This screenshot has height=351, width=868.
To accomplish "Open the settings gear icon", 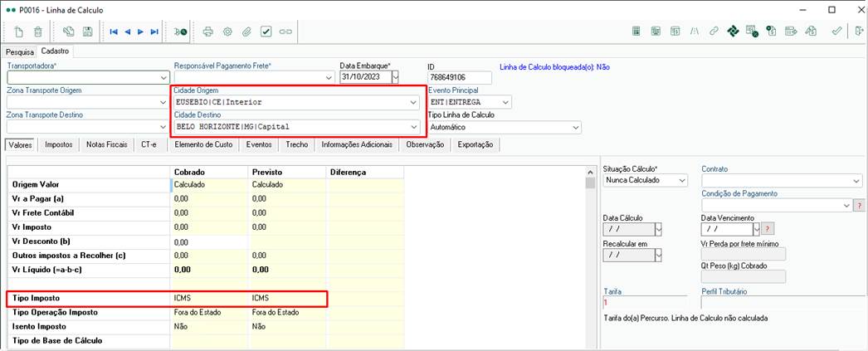I will [x=227, y=32].
